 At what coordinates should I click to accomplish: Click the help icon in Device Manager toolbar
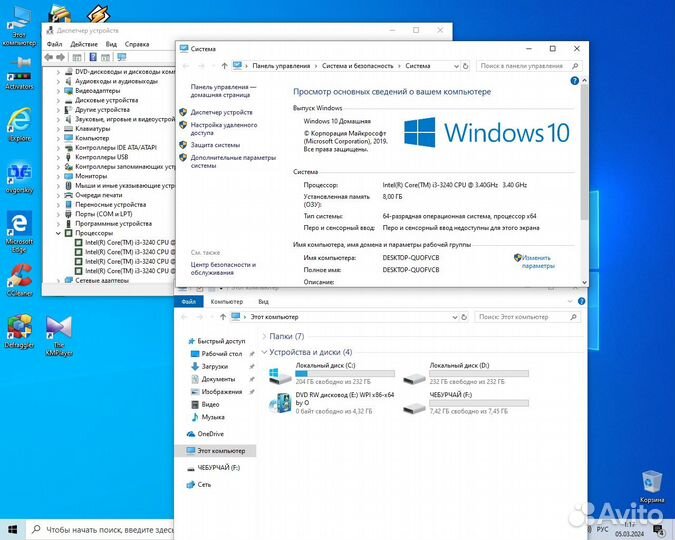pos(93,57)
